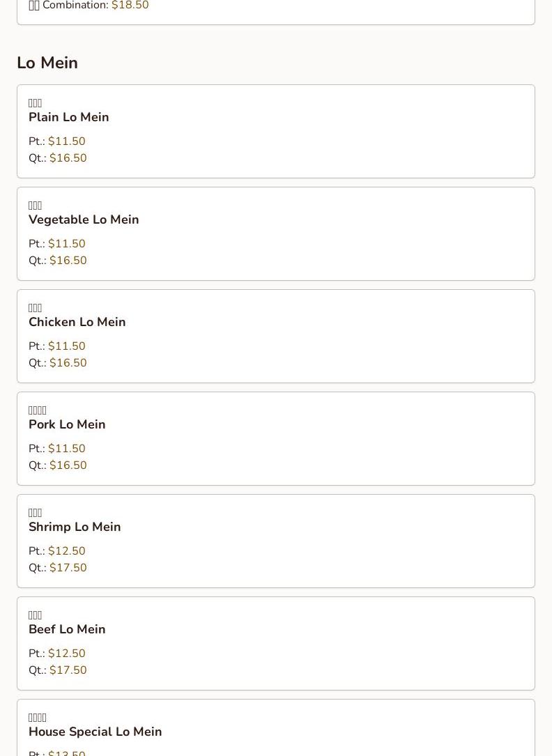Click Chinese characters above Pork Lo Mein

point(38,410)
